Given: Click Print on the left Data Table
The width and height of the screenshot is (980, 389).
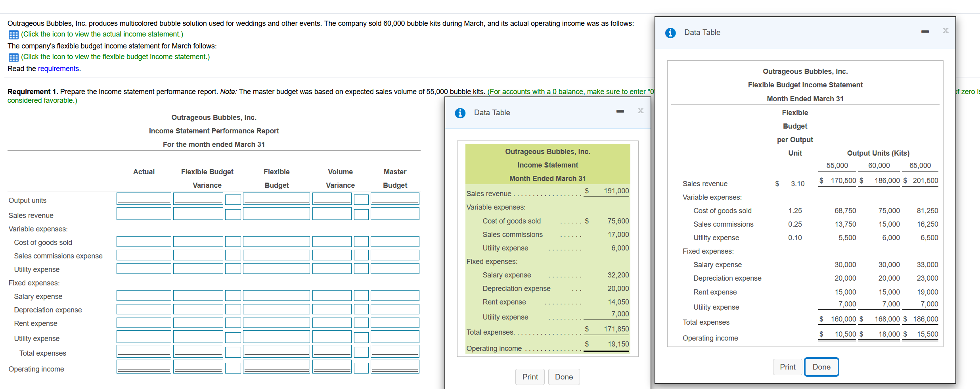Looking at the screenshot, I should pyautogui.click(x=530, y=377).
